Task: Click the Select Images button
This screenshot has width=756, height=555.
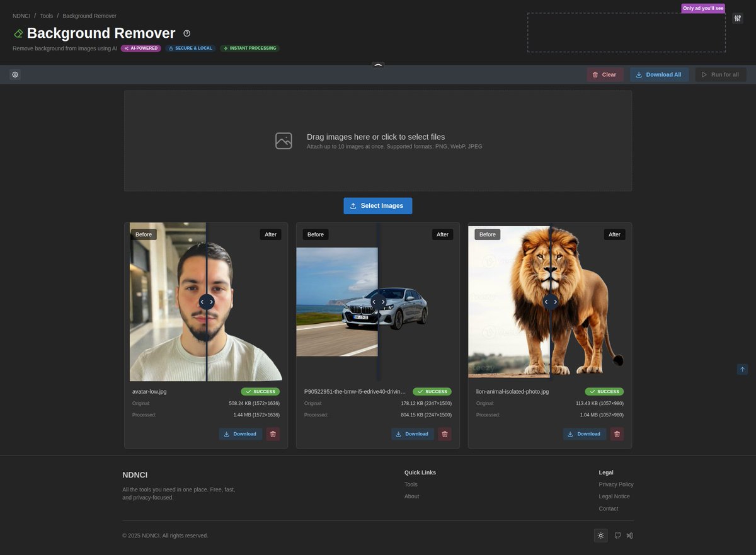Action: [378, 206]
